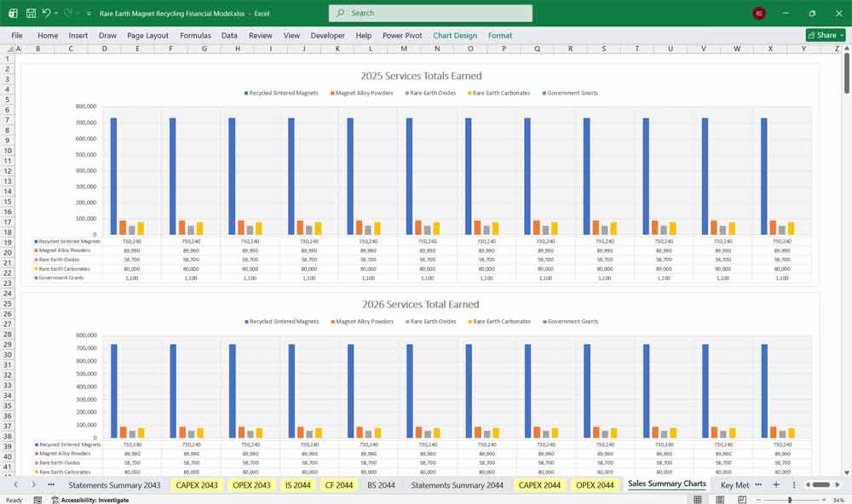
Task: Switch to the CAPEX 2043 sheet tab
Action: click(x=197, y=485)
